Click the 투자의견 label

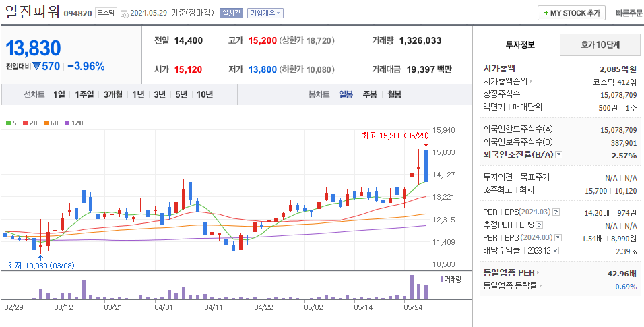click(x=498, y=177)
